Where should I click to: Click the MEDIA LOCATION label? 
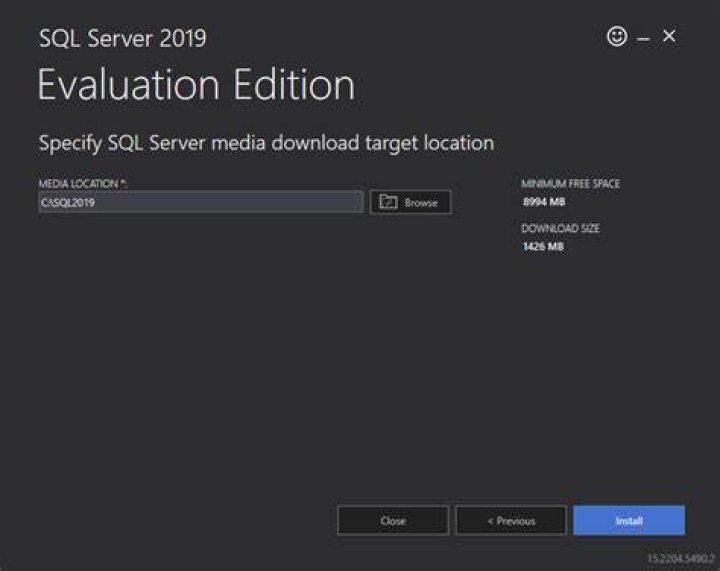click(x=83, y=184)
